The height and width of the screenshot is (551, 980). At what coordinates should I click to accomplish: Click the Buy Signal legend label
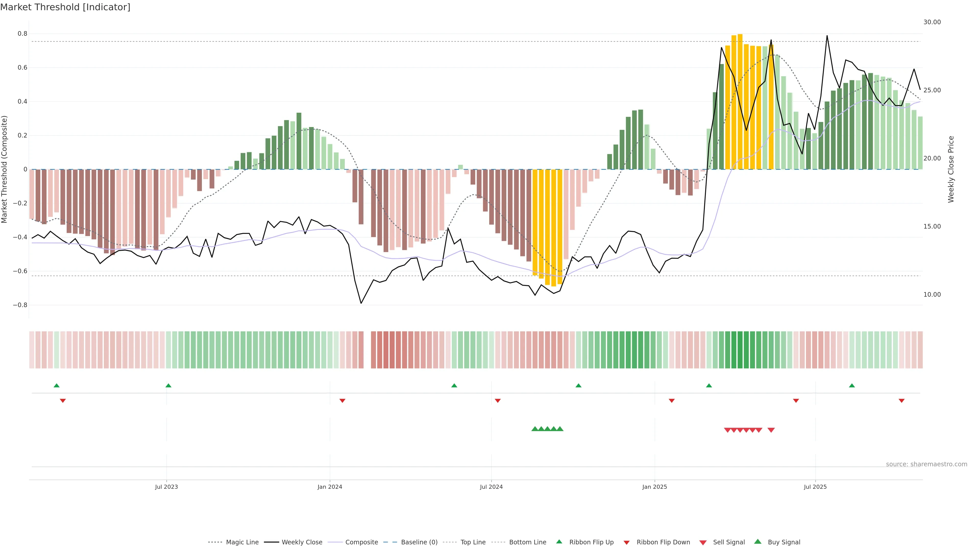784,542
